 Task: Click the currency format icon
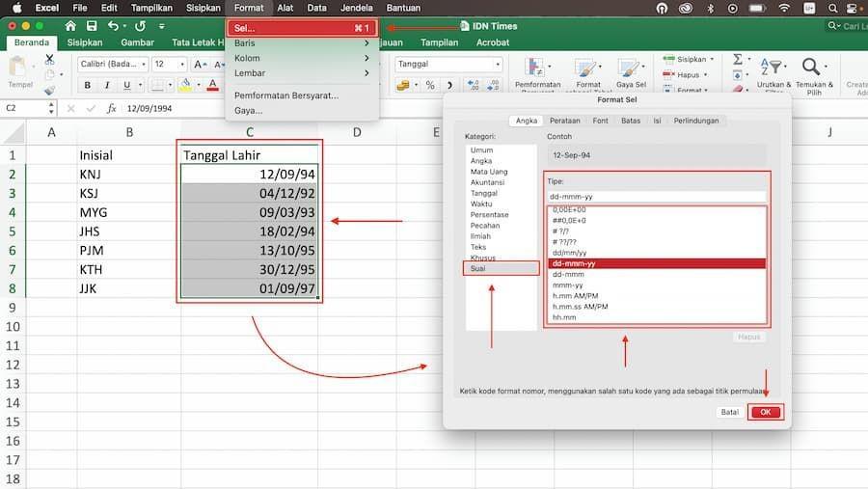(403, 85)
